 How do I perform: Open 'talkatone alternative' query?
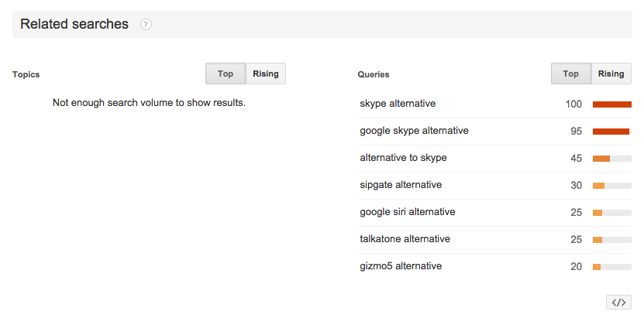(x=405, y=239)
